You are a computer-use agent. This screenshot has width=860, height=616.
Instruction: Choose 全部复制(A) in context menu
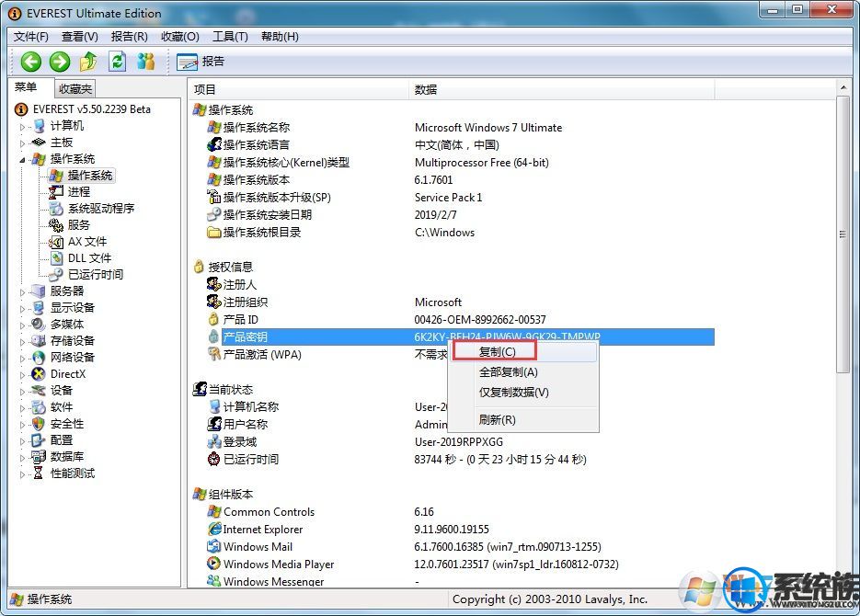pyautogui.click(x=523, y=372)
